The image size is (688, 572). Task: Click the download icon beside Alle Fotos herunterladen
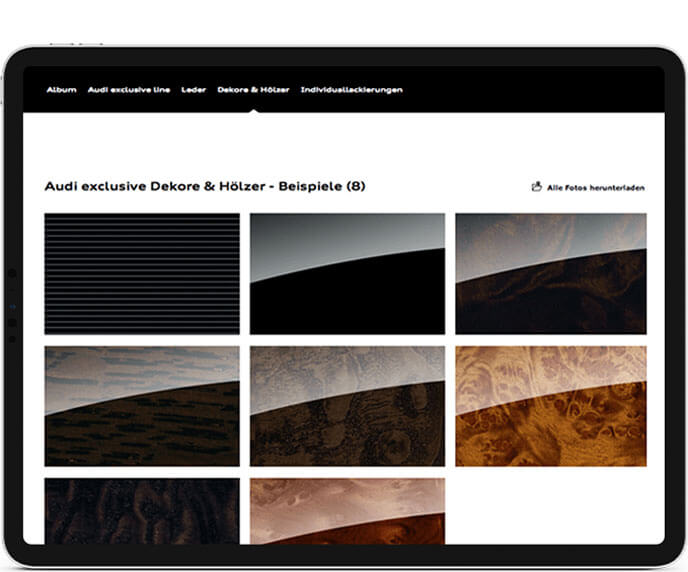[x=536, y=186]
